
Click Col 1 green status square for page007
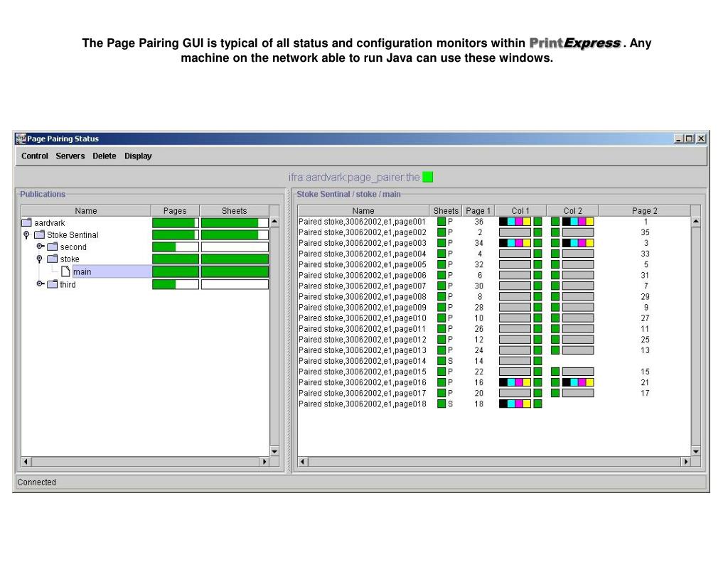tap(537, 286)
